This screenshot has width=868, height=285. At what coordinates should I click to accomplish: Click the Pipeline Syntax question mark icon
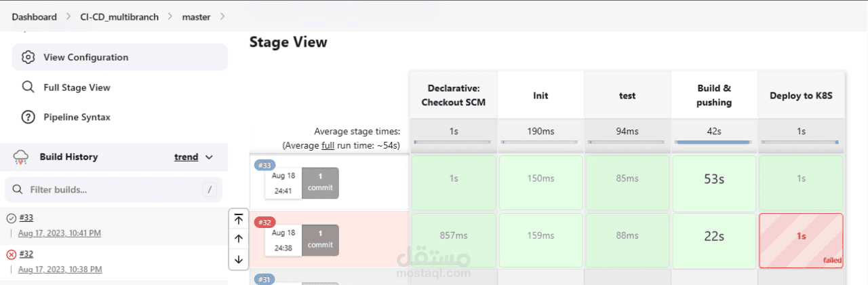[x=28, y=117]
